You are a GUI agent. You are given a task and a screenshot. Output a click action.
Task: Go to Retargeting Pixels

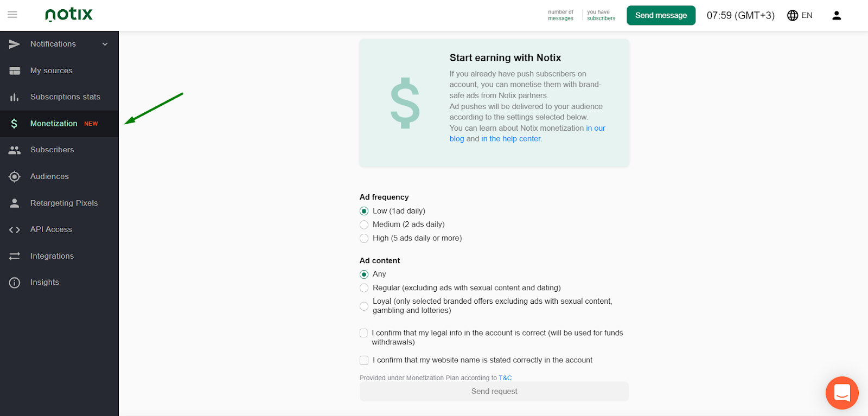[59, 203]
